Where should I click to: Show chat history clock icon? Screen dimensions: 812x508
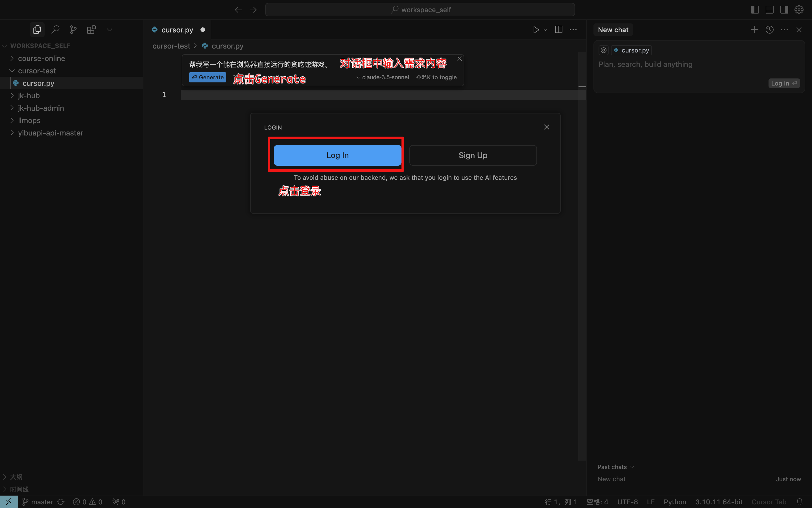[770, 30]
